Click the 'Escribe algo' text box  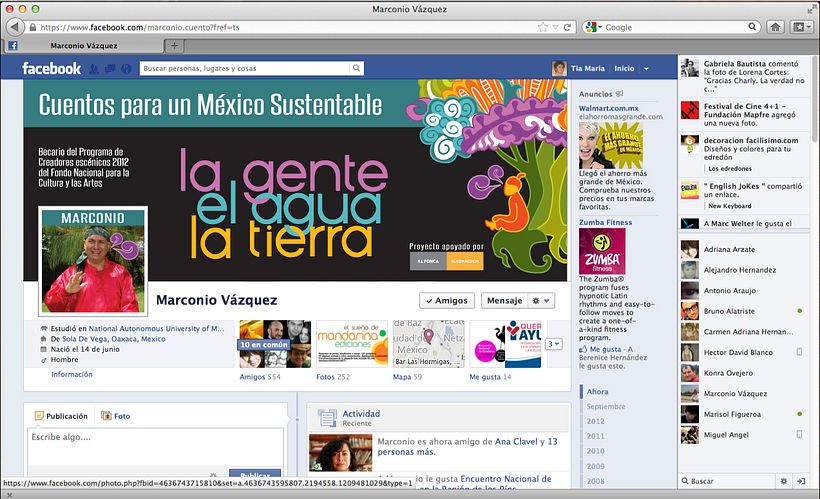pyautogui.click(x=155, y=438)
